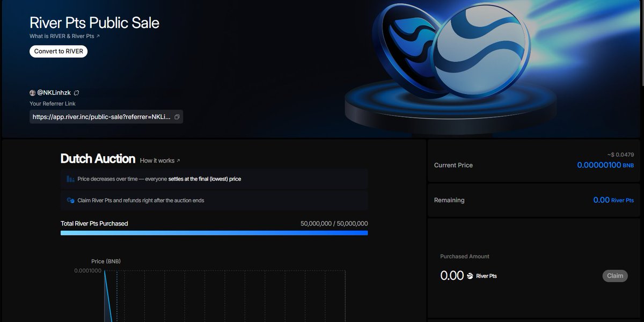Click the claim River Pts coins icon
644x322 pixels.
[70, 200]
